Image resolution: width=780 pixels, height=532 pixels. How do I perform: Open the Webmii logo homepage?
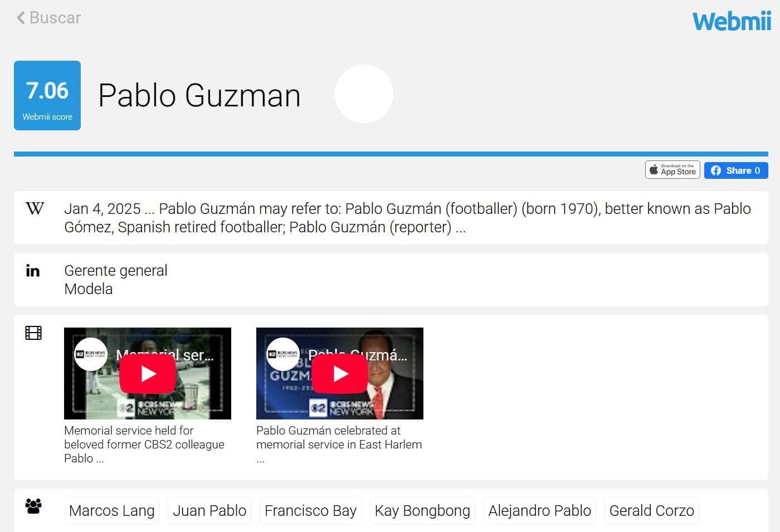click(732, 22)
